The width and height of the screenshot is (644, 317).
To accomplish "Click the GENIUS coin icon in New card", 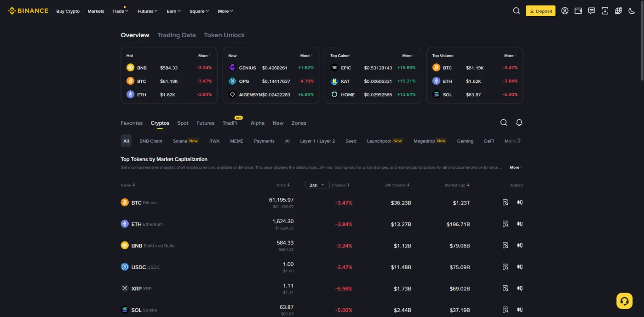I will pyautogui.click(x=232, y=68).
